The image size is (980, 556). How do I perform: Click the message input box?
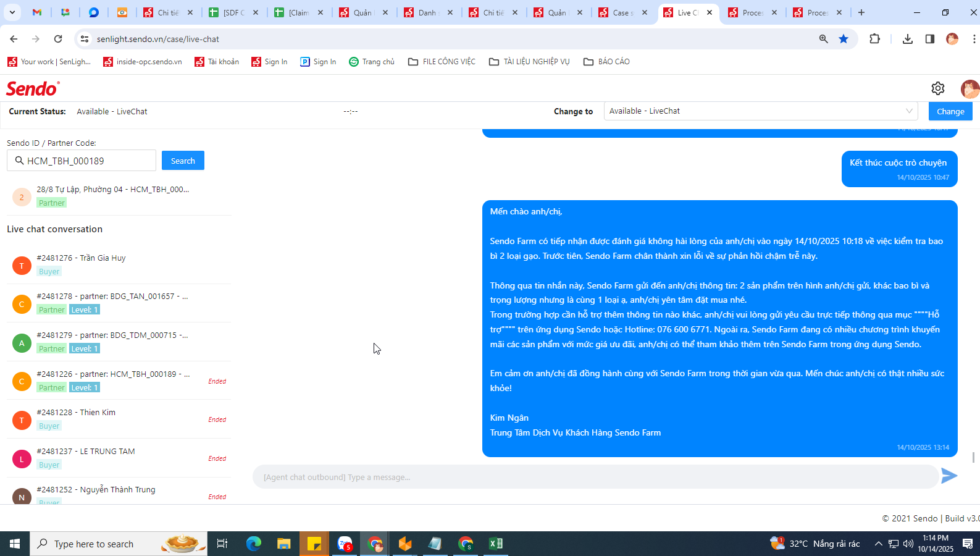coord(595,477)
